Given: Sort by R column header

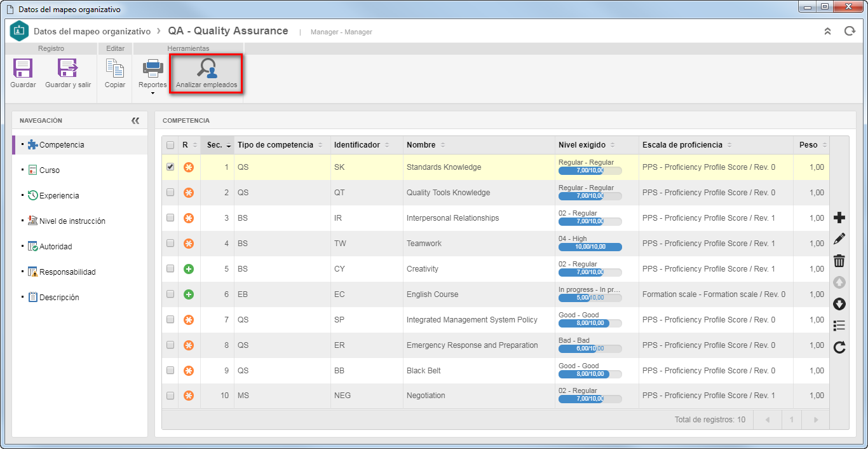Looking at the screenshot, I should 189,145.
